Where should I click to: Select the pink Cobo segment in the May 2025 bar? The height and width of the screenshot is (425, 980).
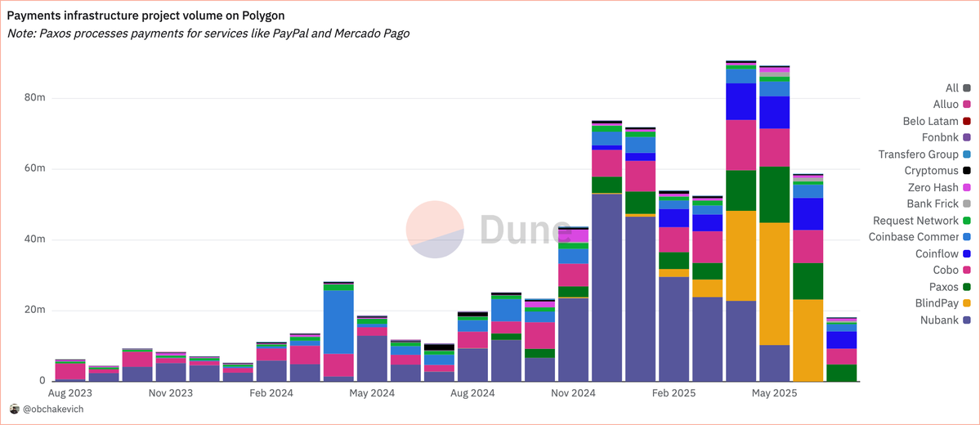click(775, 148)
